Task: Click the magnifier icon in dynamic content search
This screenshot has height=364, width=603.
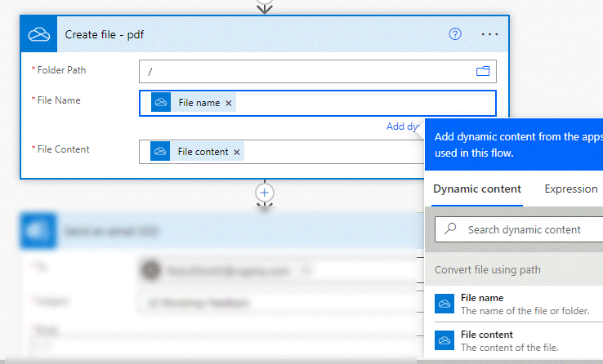Action: pyautogui.click(x=450, y=229)
